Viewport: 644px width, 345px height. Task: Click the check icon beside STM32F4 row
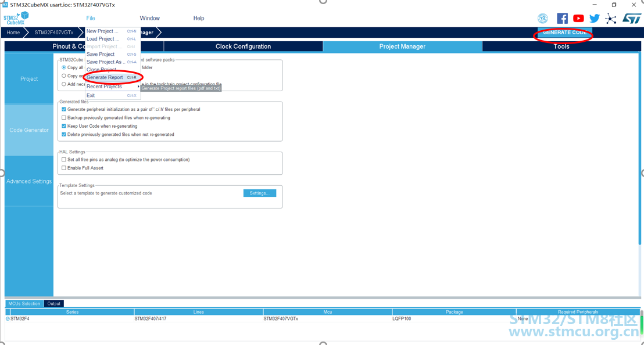[x=8, y=319]
